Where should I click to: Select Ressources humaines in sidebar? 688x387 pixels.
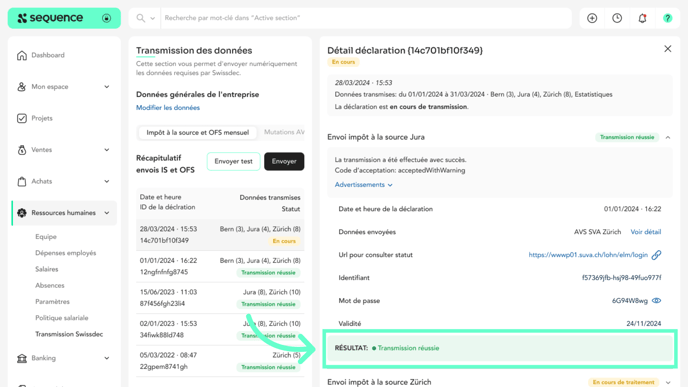pos(64,213)
